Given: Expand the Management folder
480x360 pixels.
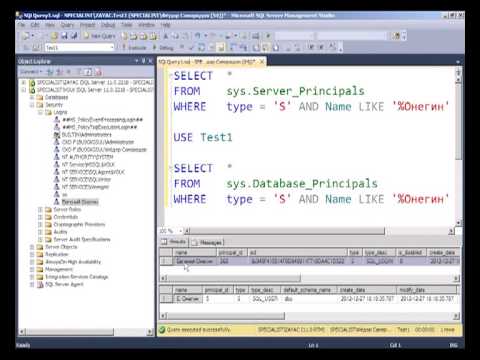Looking at the screenshot, I should [x=32, y=269].
